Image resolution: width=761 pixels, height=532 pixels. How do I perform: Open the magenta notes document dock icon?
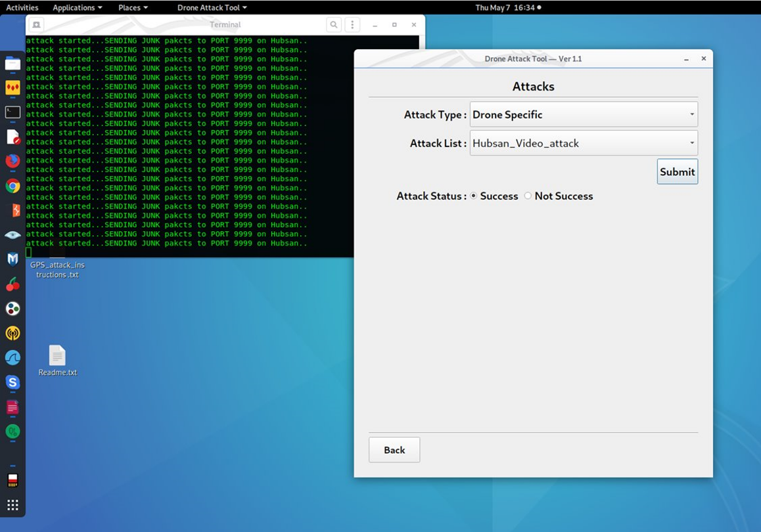pos(12,407)
